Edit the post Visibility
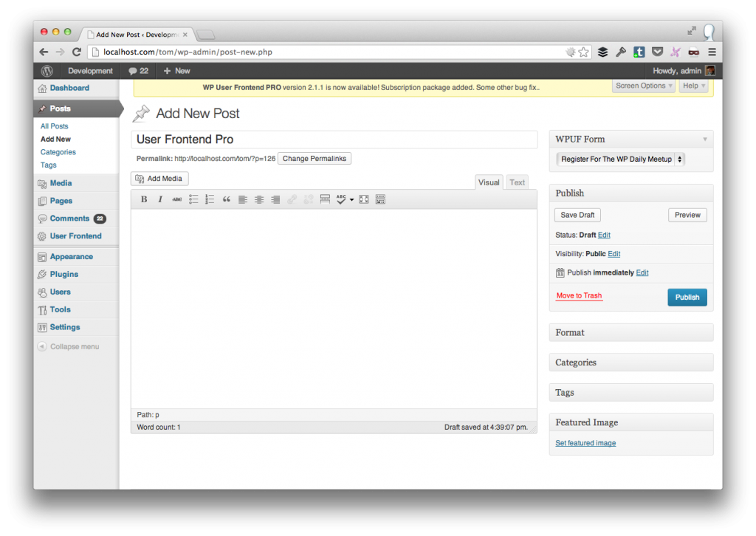Image resolution: width=756 pixels, height=536 pixels. 614,254
